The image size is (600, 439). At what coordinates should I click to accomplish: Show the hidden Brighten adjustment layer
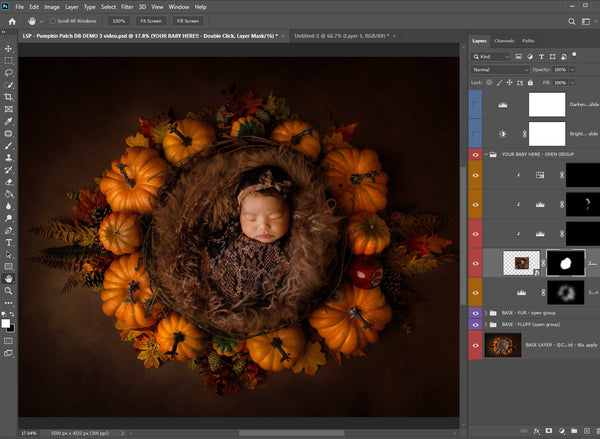pos(474,132)
